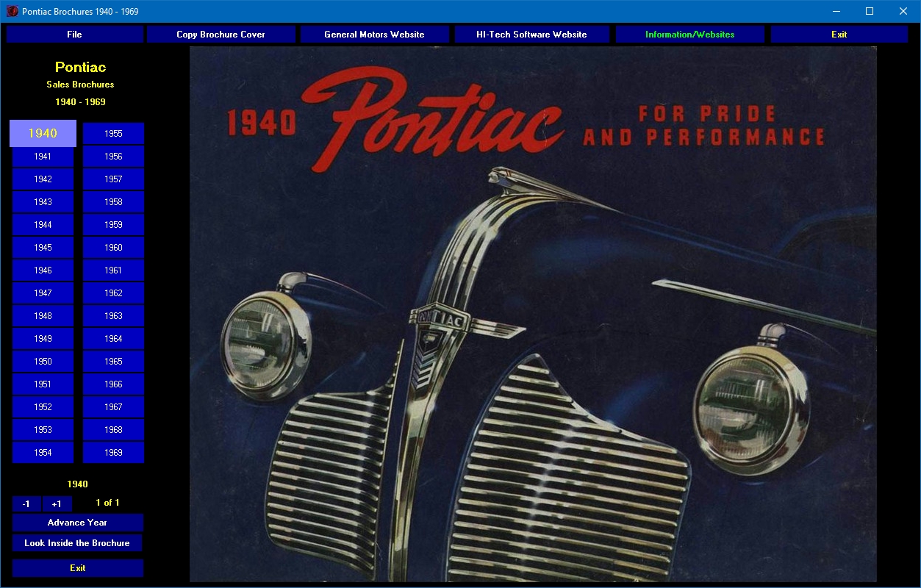Screen dimensions: 921x588
Task: Select the 1950 year button
Action: (x=43, y=362)
